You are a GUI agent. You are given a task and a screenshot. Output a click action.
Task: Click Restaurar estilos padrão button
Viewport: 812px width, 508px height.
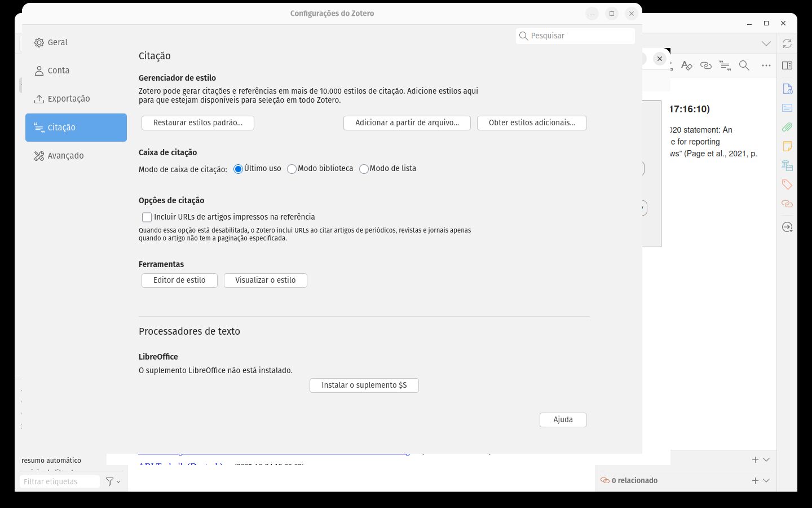[x=198, y=122]
